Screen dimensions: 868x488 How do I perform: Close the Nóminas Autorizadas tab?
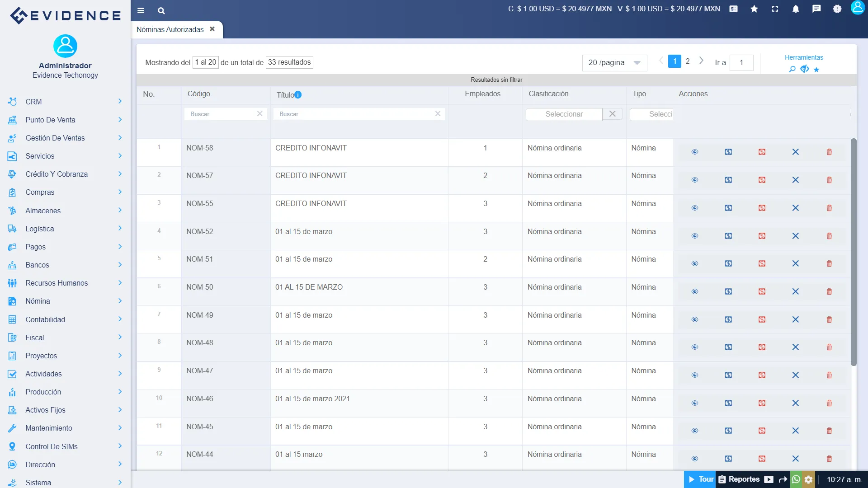(212, 29)
